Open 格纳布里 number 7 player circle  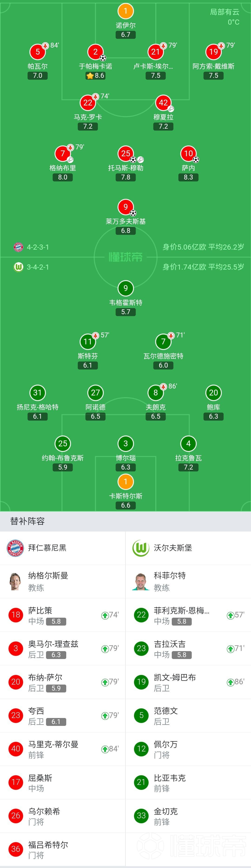(x=63, y=154)
